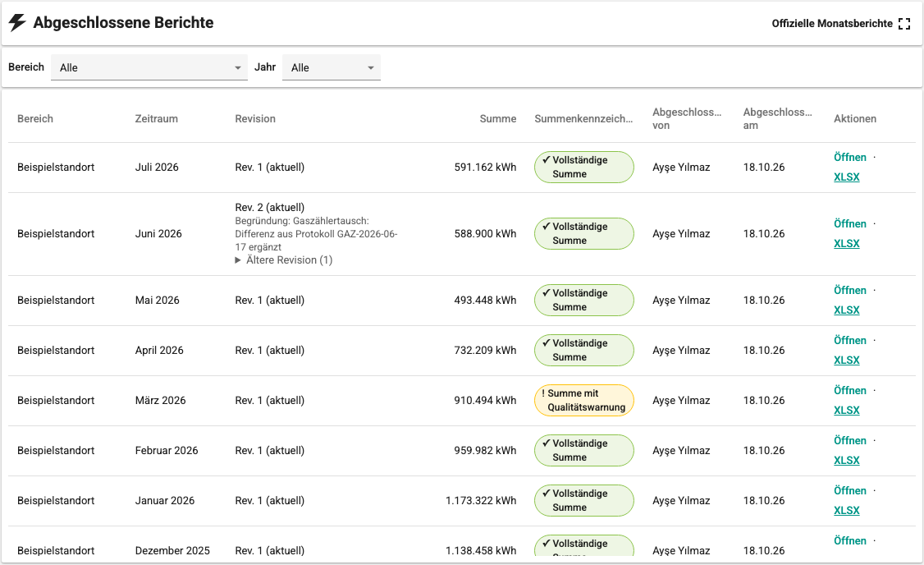Open the Juni 2026 report
The width and height of the screenshot is (924, 565).
click(x=850, y=224)
